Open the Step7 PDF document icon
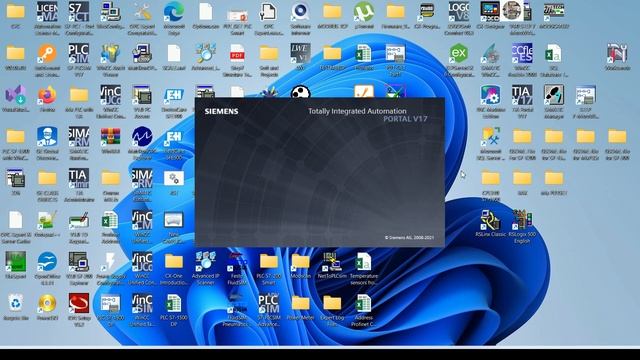640x360 pixels. click(237, 53)
